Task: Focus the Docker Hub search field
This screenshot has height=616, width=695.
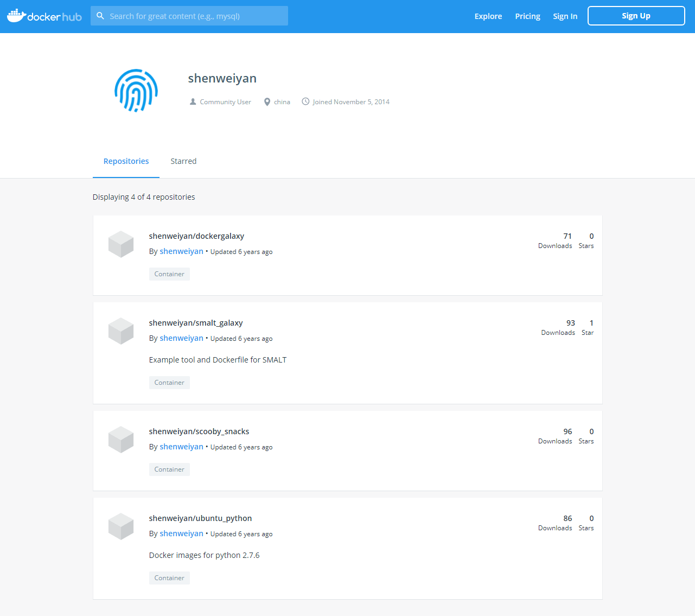Action: click(x=189, y=16)
